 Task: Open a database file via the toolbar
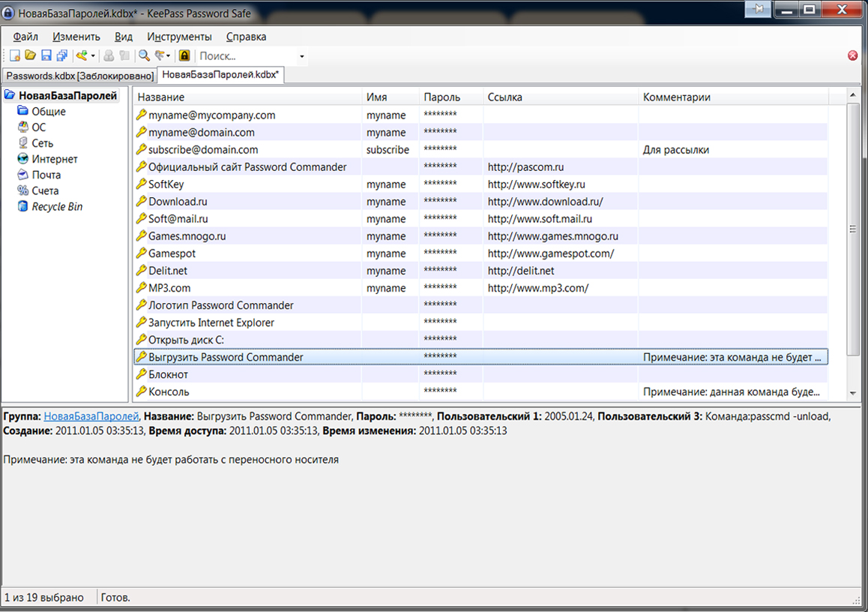[x=30, y=55]
